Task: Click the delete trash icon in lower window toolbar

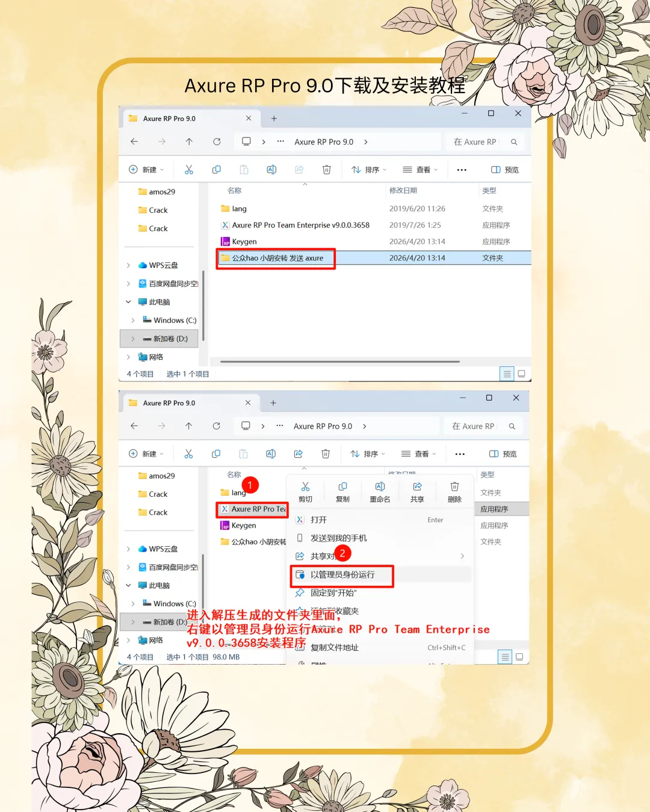Action: click(326, 454)
